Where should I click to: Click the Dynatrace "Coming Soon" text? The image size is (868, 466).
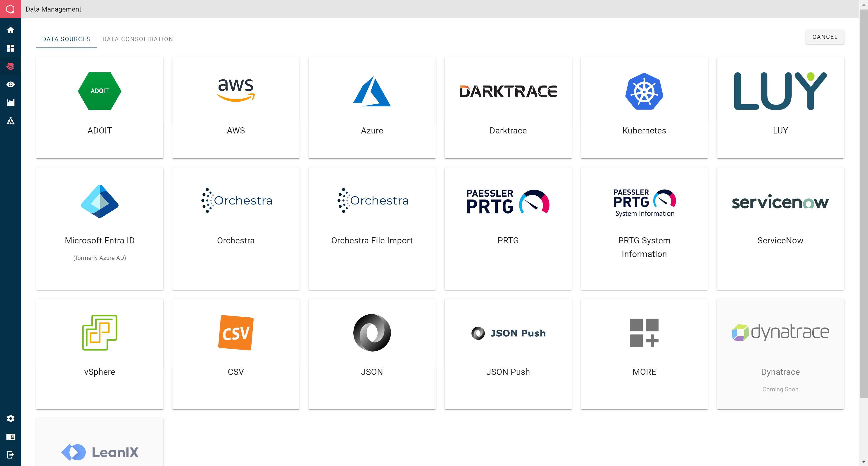tap(780, 390)
